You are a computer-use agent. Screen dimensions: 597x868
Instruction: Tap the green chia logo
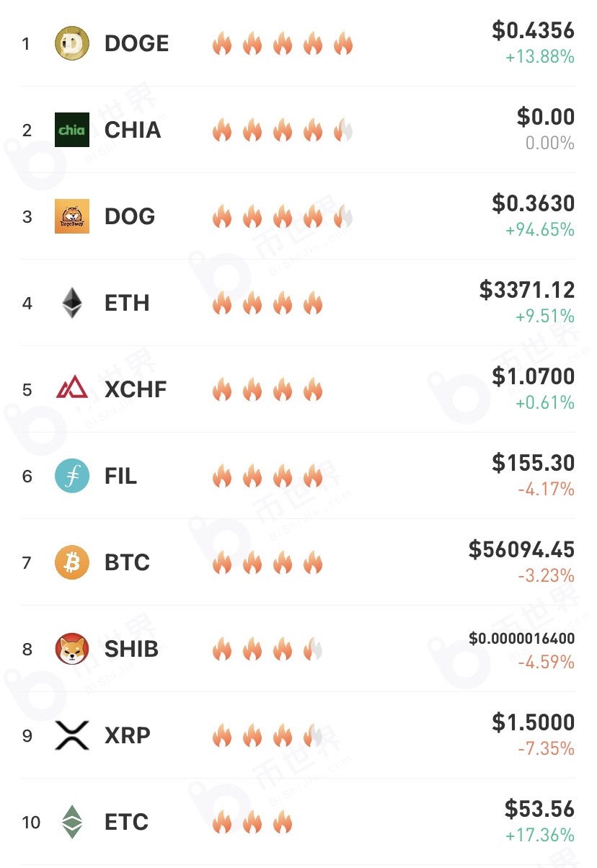(x=72, y=130)
